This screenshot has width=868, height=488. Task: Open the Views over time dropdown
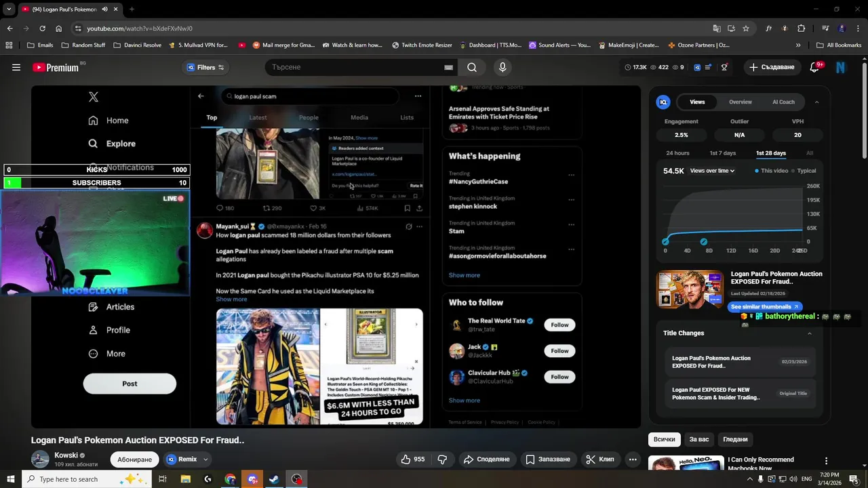pyautogui.click(x=712, y=171)
